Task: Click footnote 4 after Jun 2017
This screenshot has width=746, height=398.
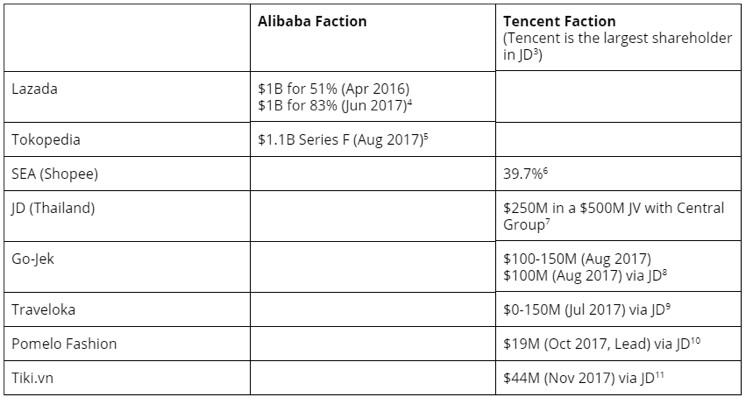Action: (409, 101)
